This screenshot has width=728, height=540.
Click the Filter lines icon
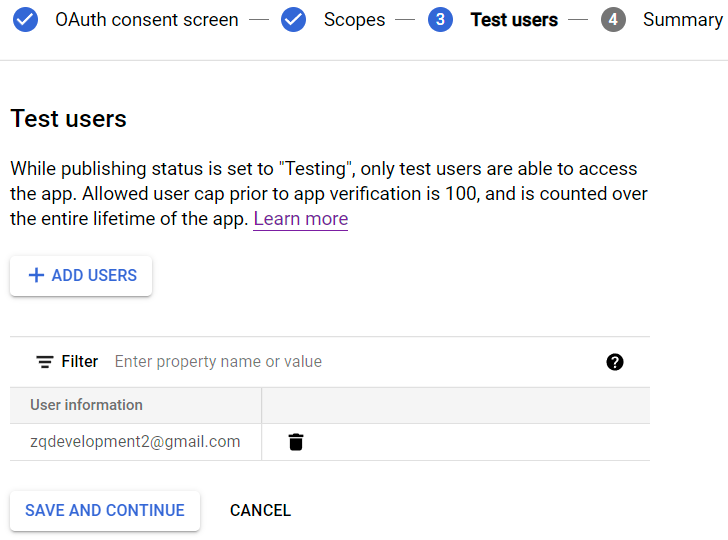pos(45,362)
